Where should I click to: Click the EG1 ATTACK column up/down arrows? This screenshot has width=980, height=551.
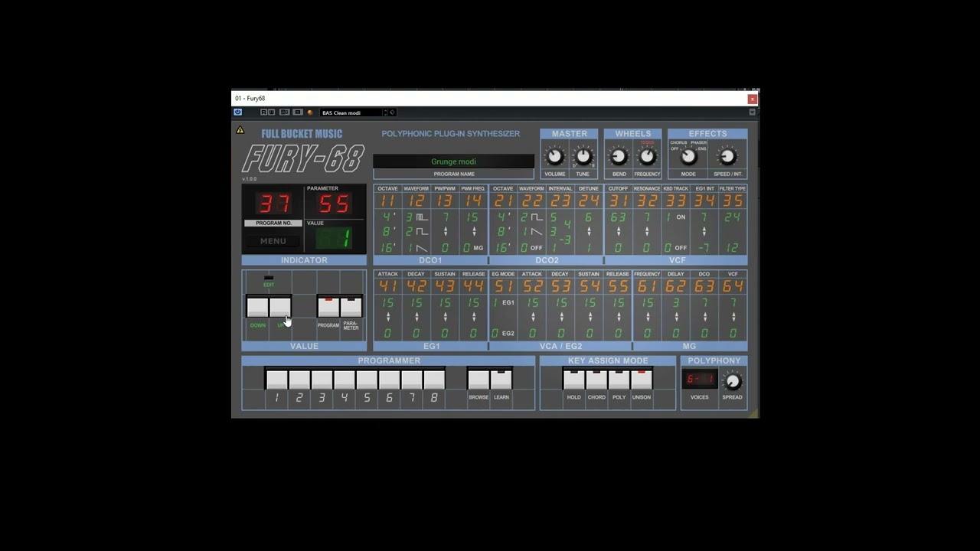click(x=387, y=317)
